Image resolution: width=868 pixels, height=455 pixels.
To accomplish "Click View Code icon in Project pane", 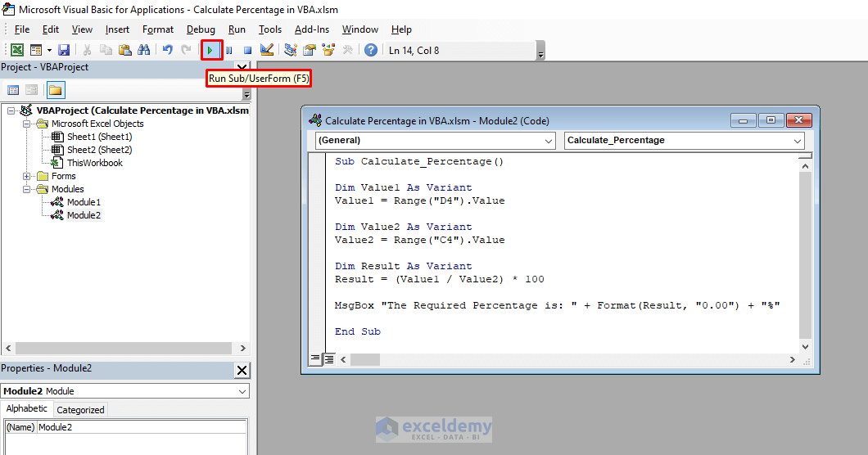I will pos(13,90).
